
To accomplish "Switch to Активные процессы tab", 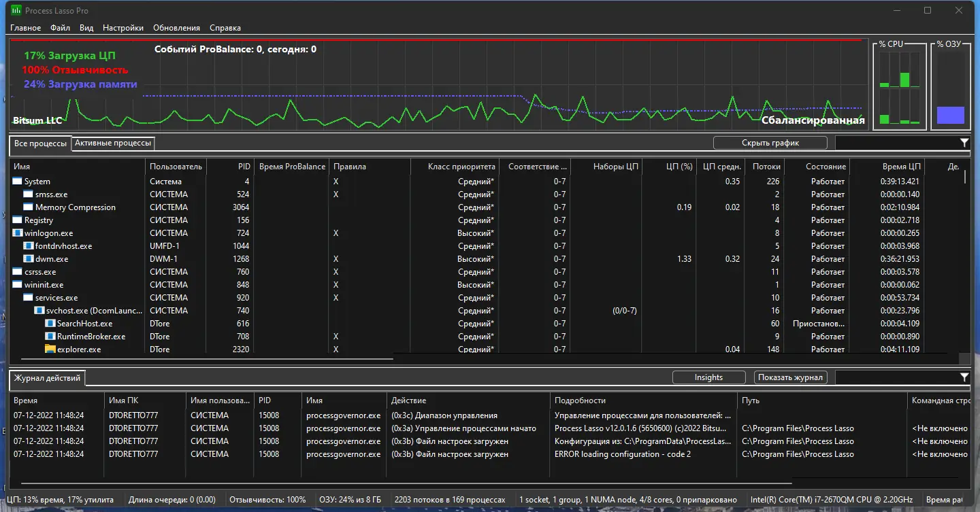I will click(113, 143).
